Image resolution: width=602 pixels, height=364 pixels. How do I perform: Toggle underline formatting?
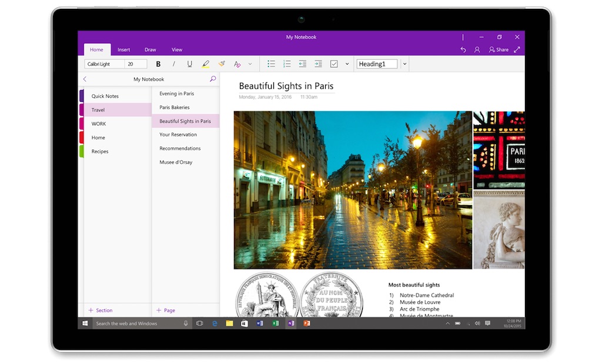click(189, 64)
